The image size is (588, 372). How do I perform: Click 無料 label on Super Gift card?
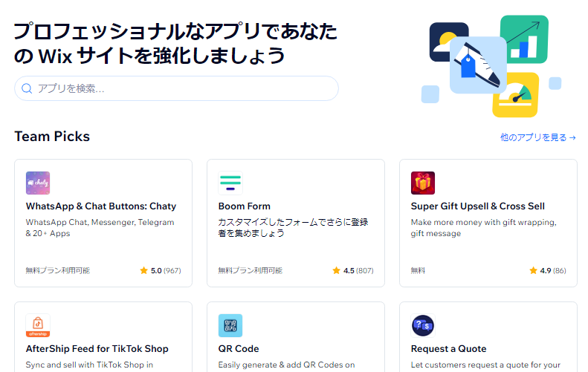pyautogui.click(x=418, y=270)
